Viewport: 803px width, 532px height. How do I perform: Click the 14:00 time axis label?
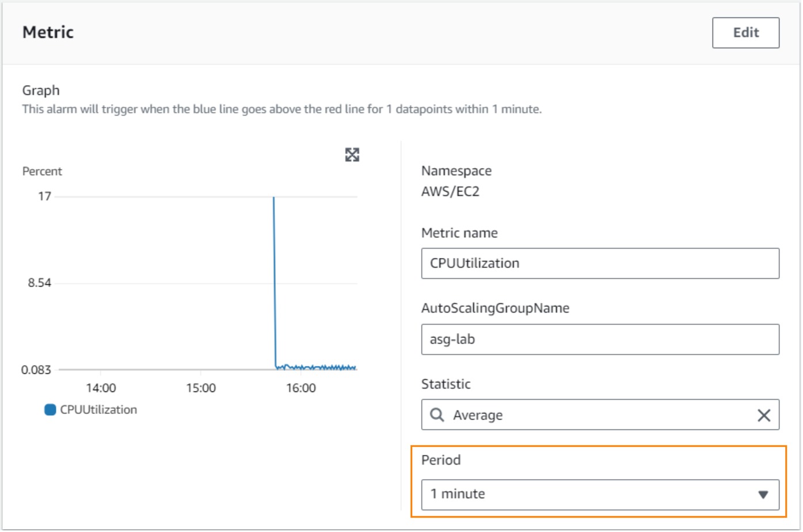click(x=101, y=389)
